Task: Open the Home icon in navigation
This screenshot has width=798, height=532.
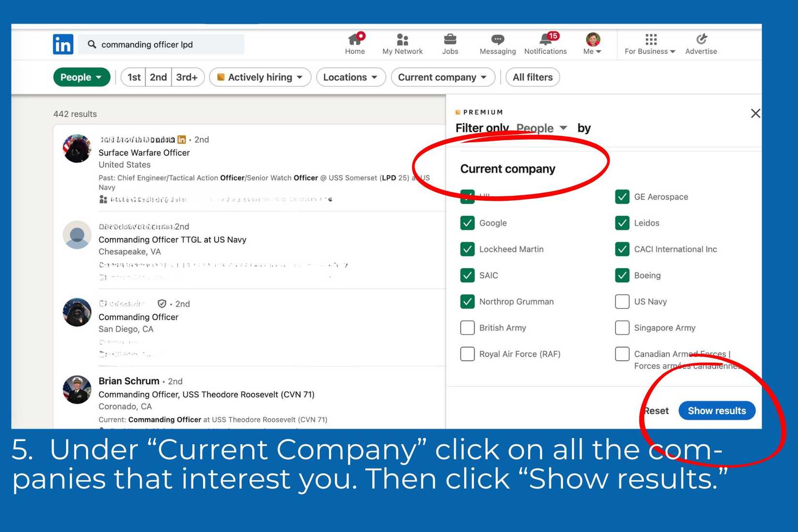Action: coord(355,39)
